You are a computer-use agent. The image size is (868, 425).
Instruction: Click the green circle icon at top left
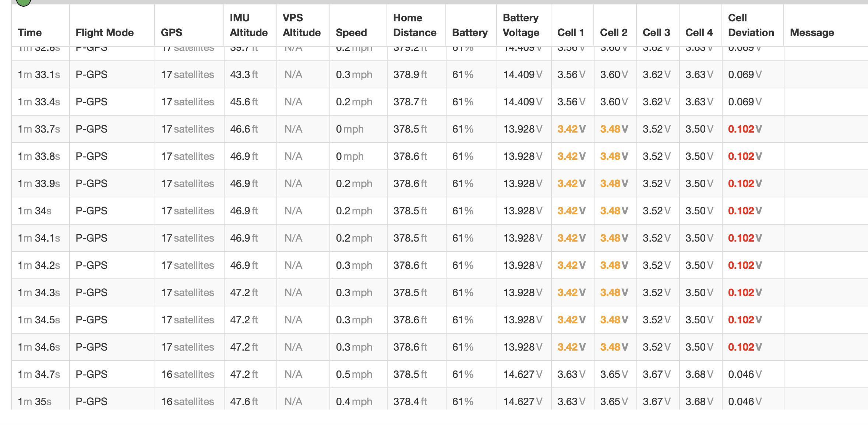23,2
